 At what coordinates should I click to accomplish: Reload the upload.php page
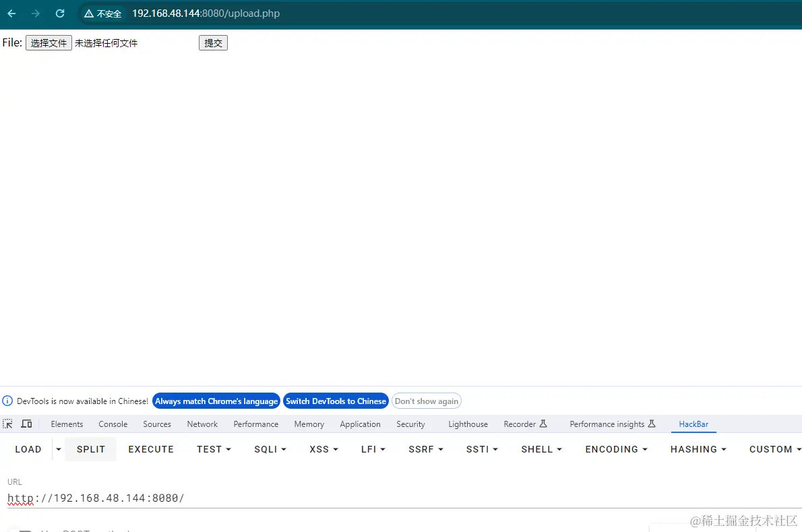tap(60, 13)
